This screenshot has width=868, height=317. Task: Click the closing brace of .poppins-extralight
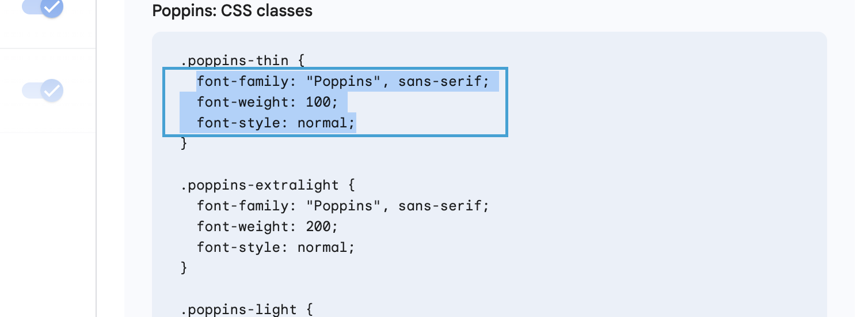pyautogui.click(x=184, y=268)
